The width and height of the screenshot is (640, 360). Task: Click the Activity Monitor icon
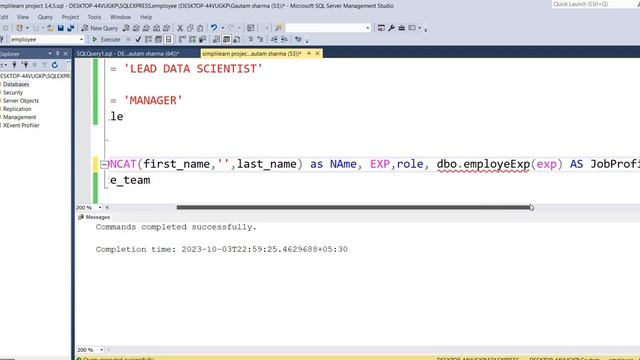click(250, 28)
